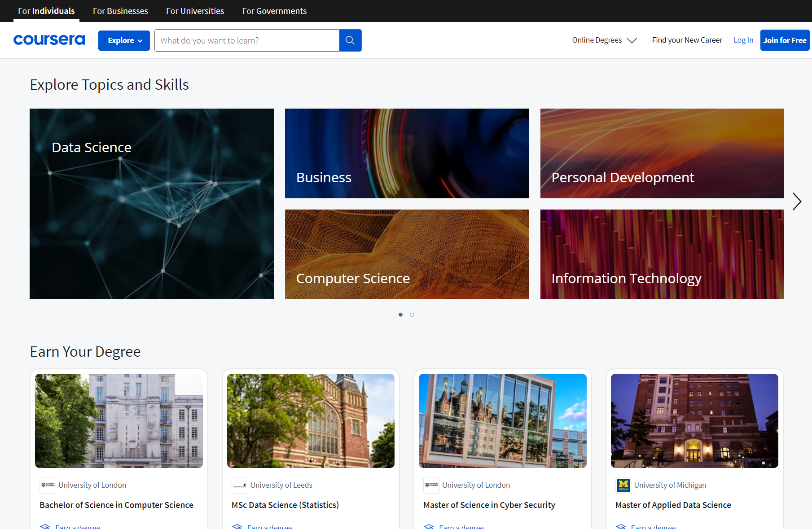The image size is (812, 529).
Task: Open the Data Science topic tile
Action: pyautogui.click(x=152, y=204)
